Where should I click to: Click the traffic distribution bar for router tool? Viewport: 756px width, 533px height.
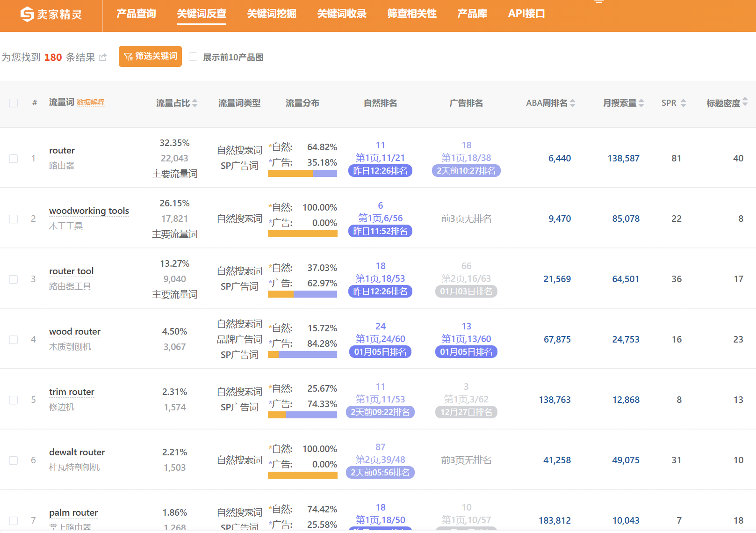point(302,294)
